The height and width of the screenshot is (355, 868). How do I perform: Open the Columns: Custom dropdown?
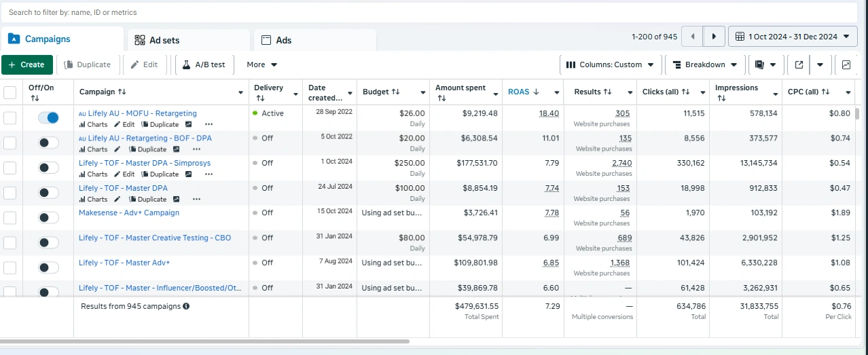click(609, 64)
